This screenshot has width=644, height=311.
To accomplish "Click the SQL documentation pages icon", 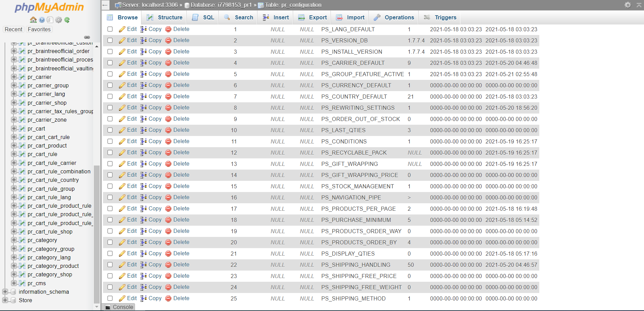I will [x=50, y=20].
